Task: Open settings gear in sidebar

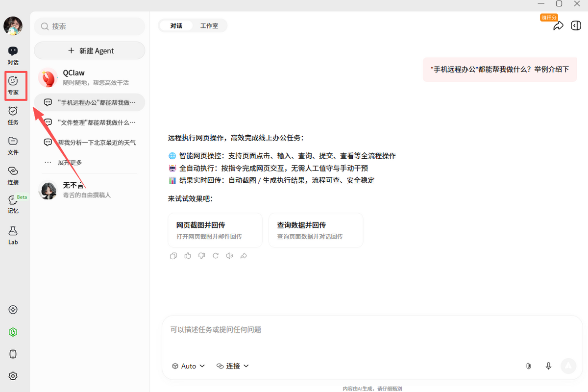Action: [13, 376]
